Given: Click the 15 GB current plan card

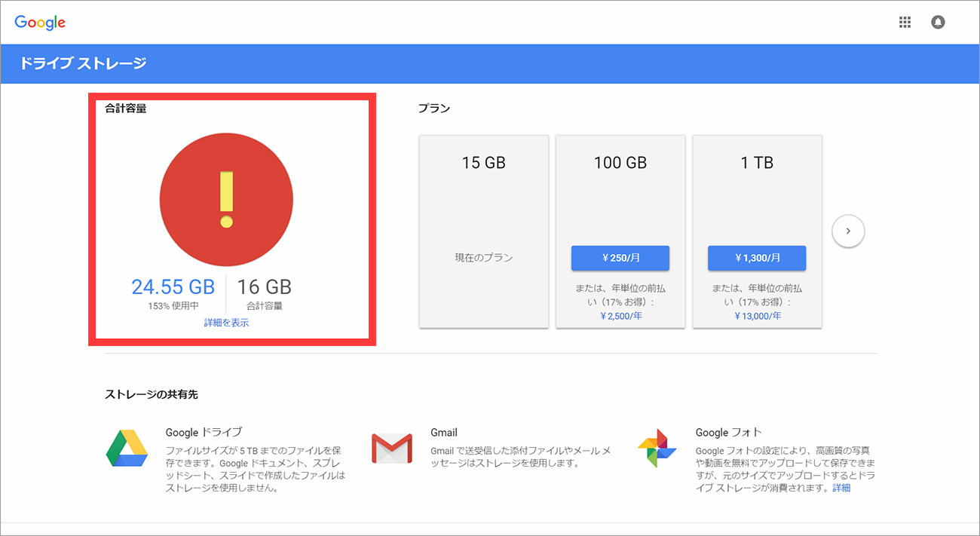Looking at the screenshot, I should pyautogui.click(x=484, y=231).
